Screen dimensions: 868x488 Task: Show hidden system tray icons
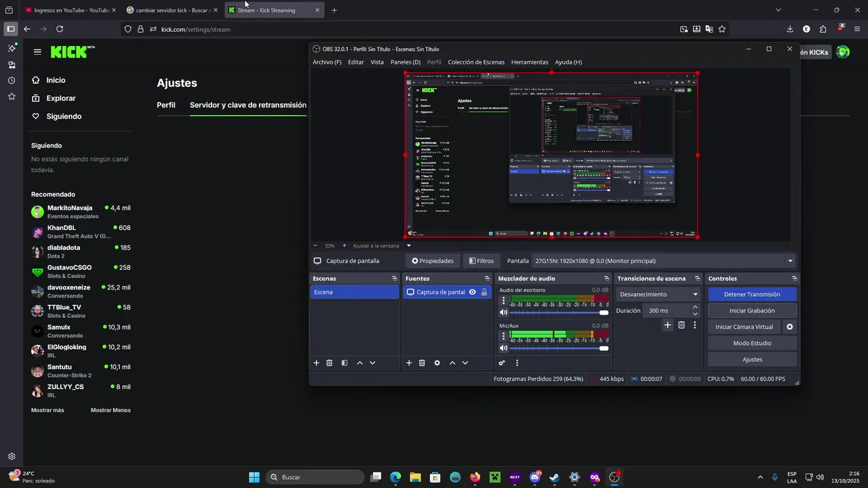click(759, 477)
